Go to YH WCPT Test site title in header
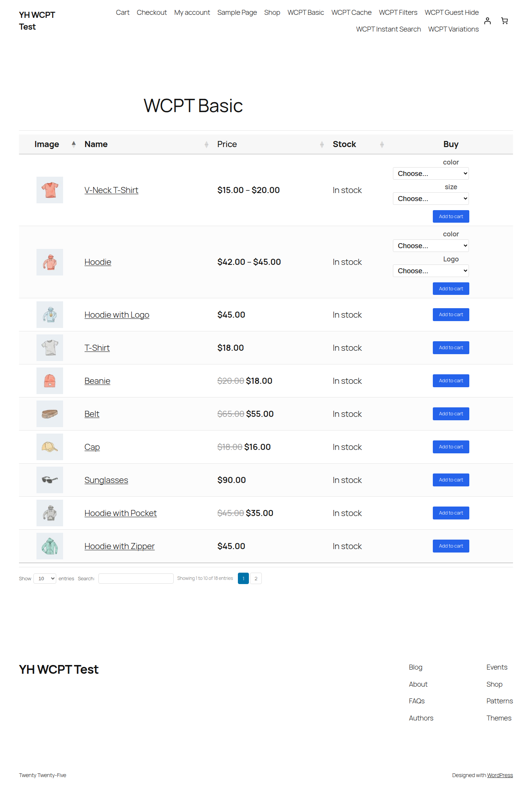Screen dimensions: 532x798 coord(37,21)
